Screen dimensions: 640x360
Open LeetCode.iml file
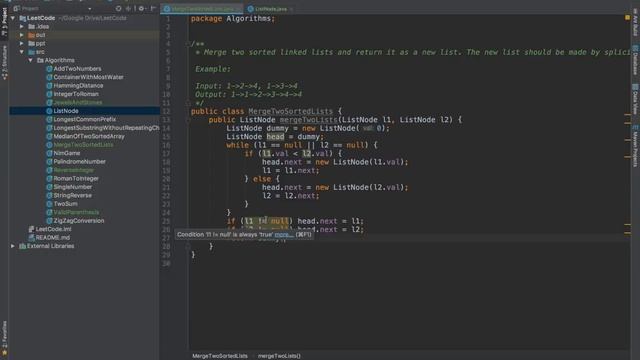click(x=53, y=229)
